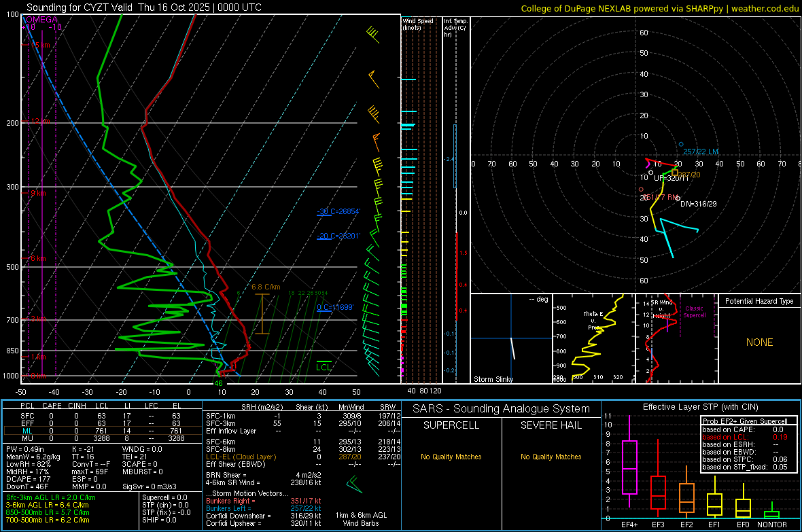Click the sounding title for CYZT
The height and width of the screenshot is (532, 802).
point(143,7)
